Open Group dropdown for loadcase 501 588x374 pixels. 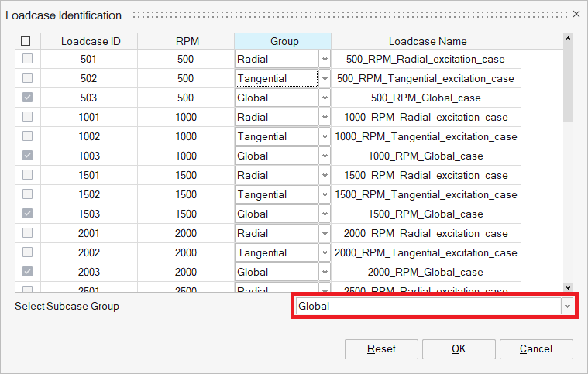tap(324, 60)
